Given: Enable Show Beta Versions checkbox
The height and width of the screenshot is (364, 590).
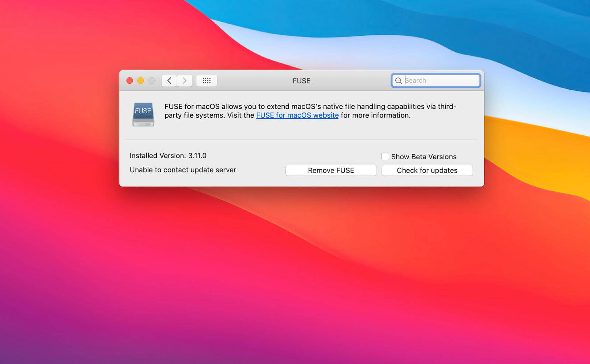Looking at the screenshot, I should 385,156.
